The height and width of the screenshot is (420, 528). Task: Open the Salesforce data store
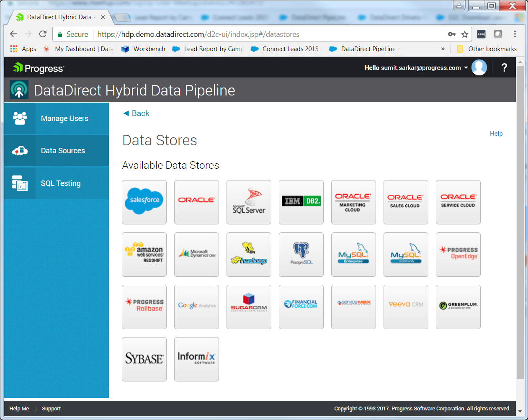pyautogui.click(x=144, y=202)
